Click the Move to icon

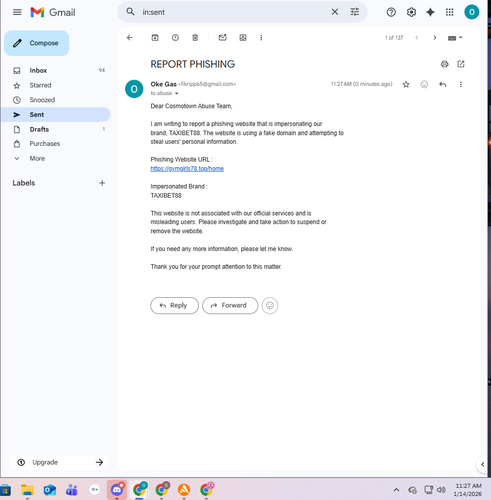[x=243, y=38]
